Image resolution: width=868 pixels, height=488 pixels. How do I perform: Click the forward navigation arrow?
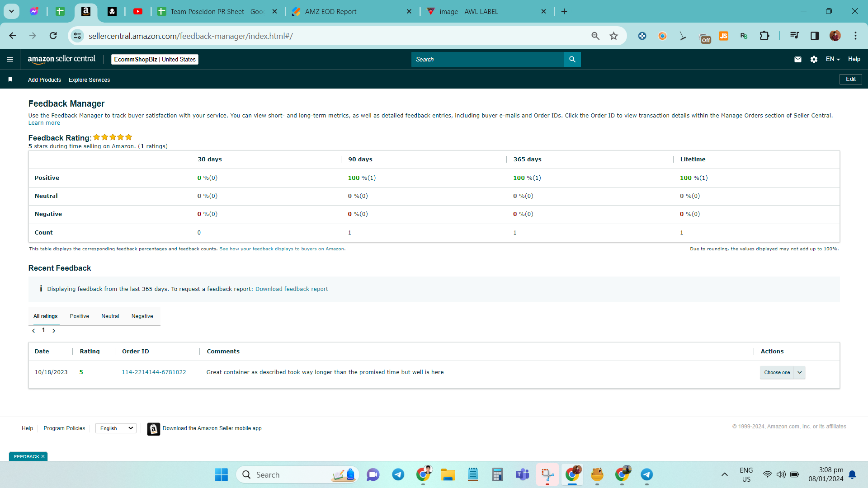click(x=33, y=36)
